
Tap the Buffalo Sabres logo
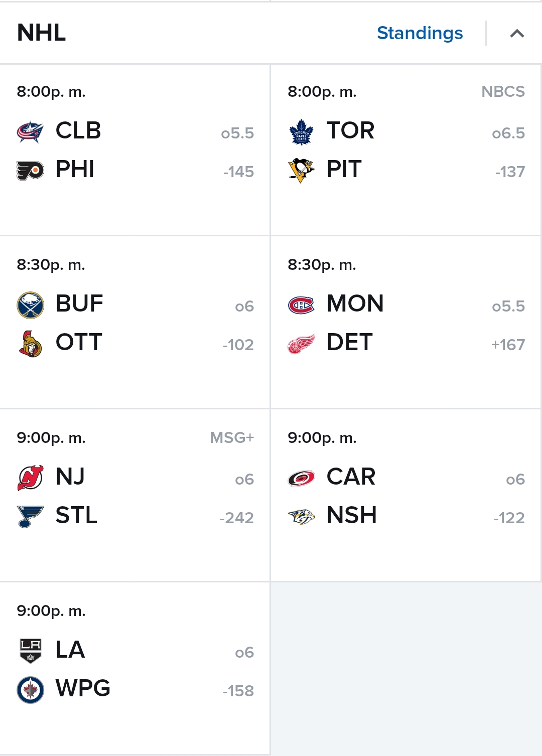coord(30,305)
